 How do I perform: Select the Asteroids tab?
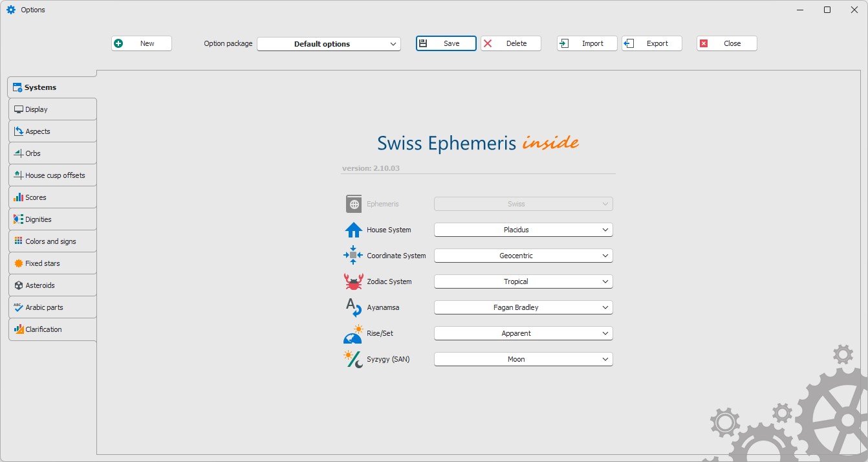pos(52,285)
